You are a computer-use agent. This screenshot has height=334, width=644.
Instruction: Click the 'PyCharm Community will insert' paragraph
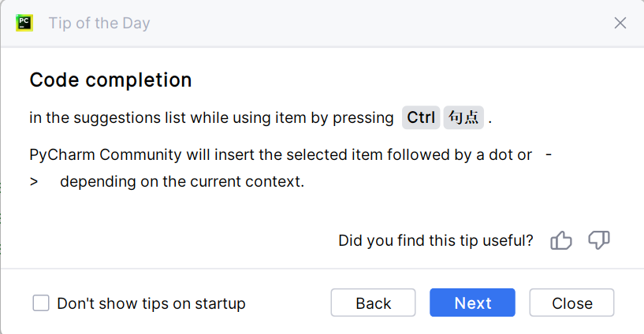coord(280,154)
